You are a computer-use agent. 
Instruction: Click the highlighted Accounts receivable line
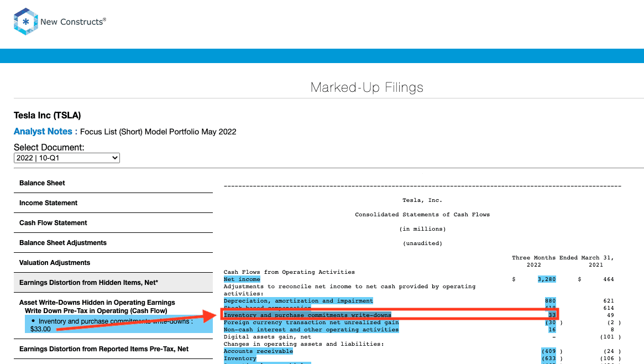[258, 351]
